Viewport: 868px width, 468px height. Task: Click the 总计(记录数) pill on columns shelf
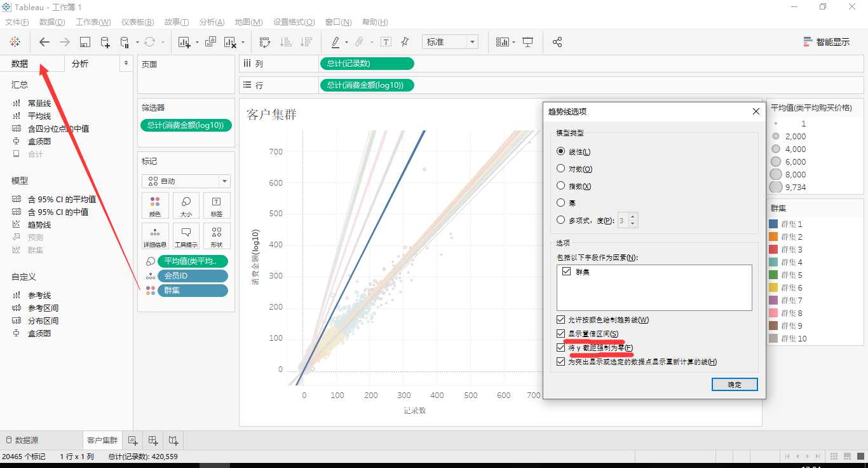[x=367, y=64]
